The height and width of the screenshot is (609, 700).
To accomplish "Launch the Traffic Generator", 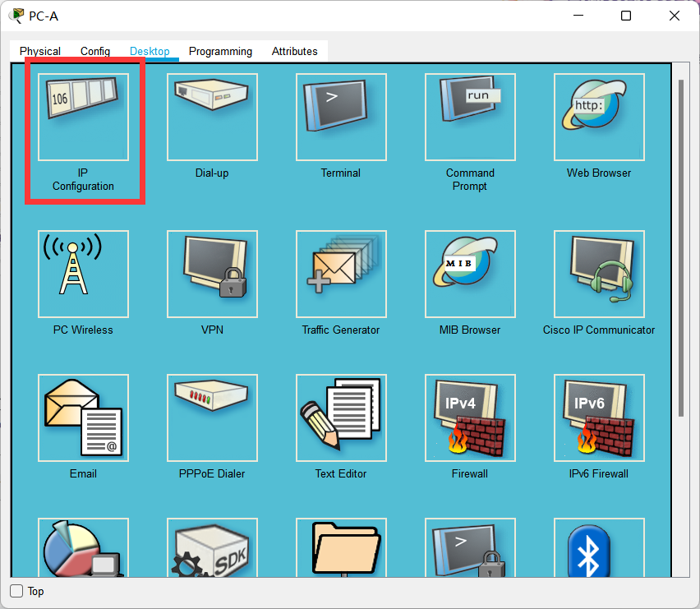I will pos(342,275).
